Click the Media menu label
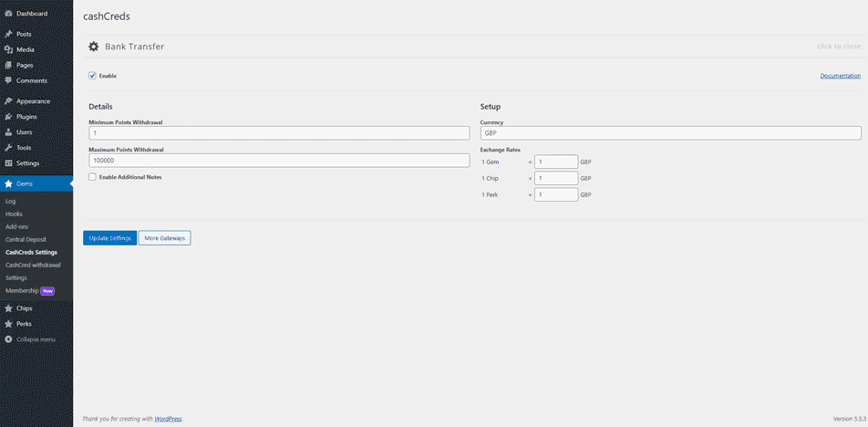The image size is (868, 427). coord(26,49)
